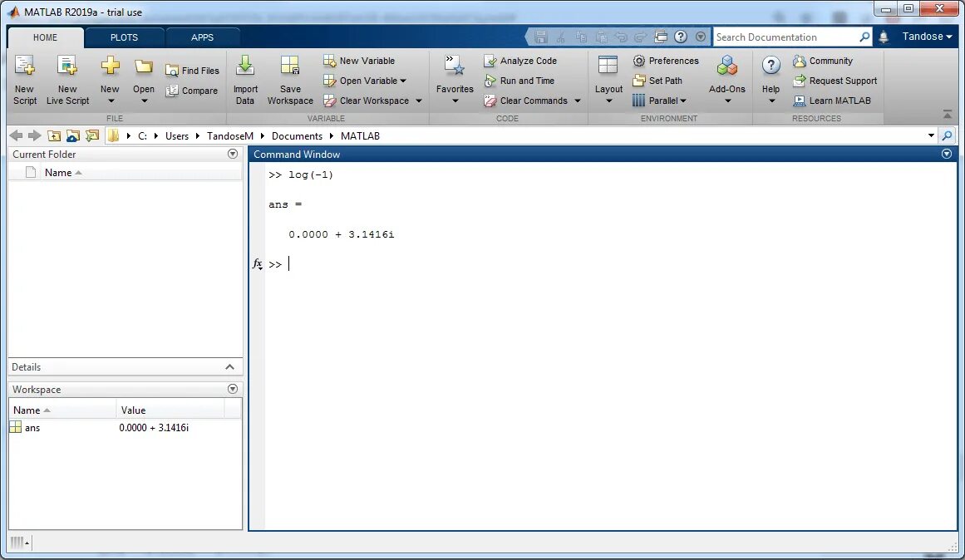This screenshot has height=560, width=965.
Task: Click the quick access help icon
Action: (x=680, y=37)
